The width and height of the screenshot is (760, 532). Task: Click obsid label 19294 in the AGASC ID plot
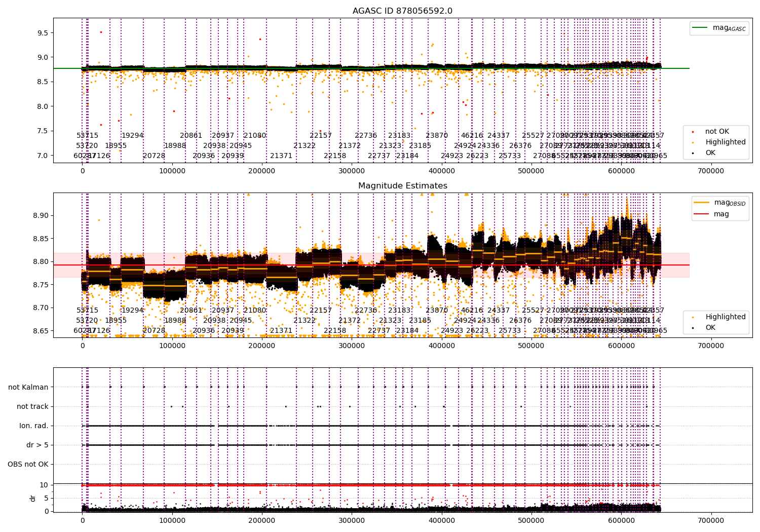click(132, 136)
